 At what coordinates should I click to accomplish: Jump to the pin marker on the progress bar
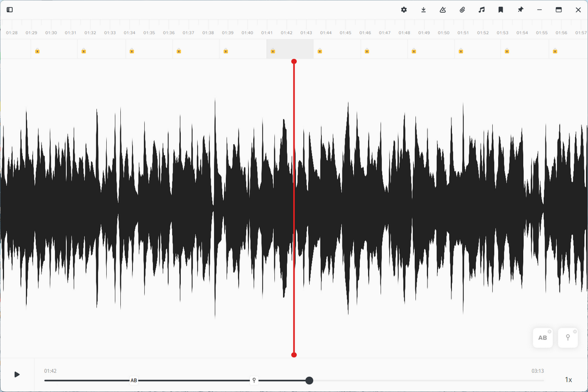(254, 381)
